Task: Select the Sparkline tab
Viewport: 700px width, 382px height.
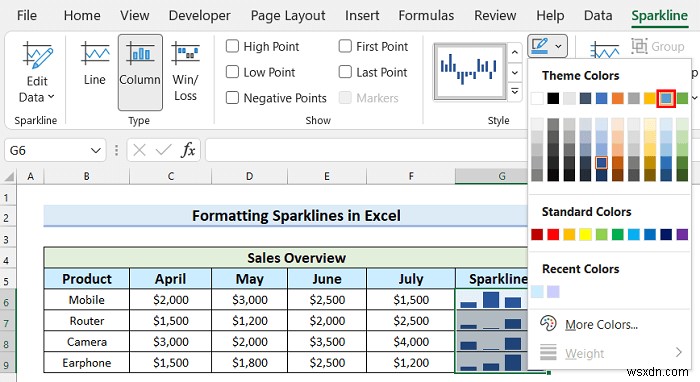Action: 659,16
